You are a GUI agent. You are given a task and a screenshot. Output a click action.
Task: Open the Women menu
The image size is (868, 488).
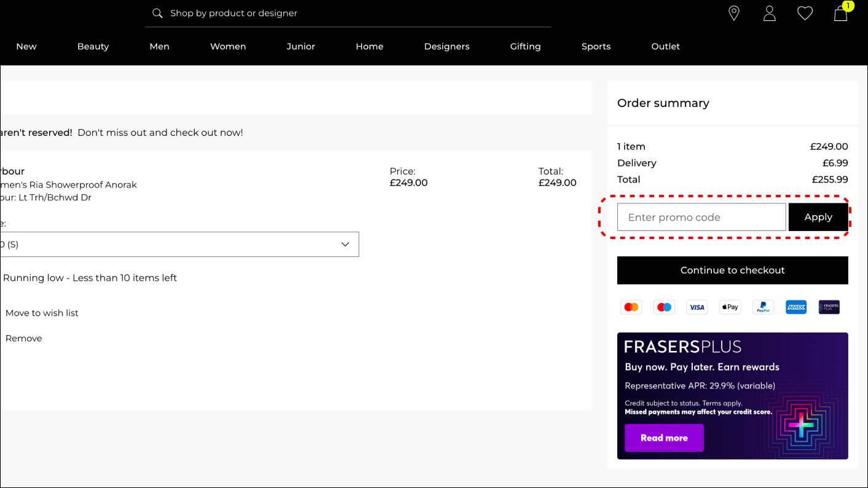coord(228,46)
